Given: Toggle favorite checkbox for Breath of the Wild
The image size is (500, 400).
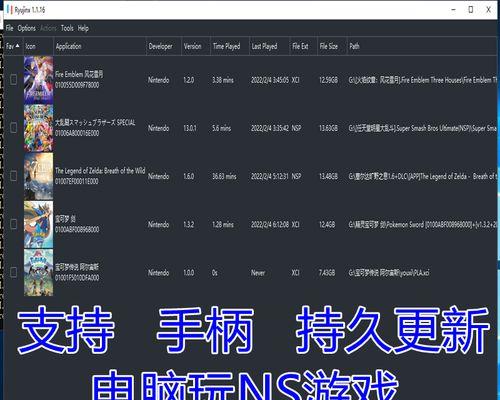Looking at the screenshot, I should [14, 176].
